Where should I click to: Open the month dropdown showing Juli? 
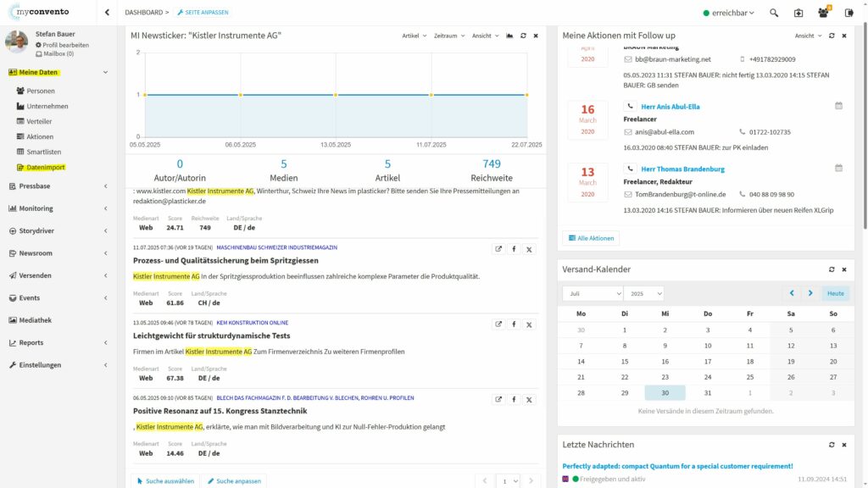pyautogui.click(x=593, y=293)
